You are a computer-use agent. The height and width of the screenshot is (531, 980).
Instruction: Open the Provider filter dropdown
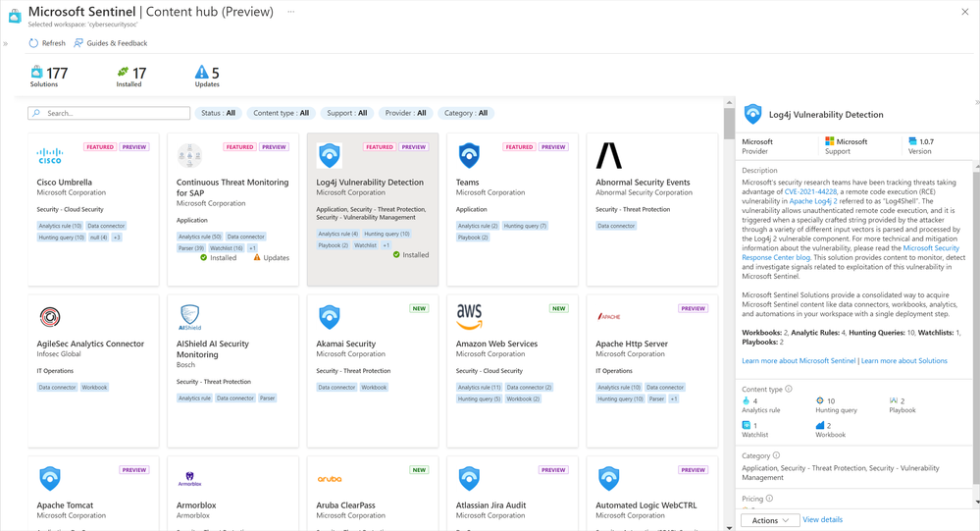click(405, 113)
